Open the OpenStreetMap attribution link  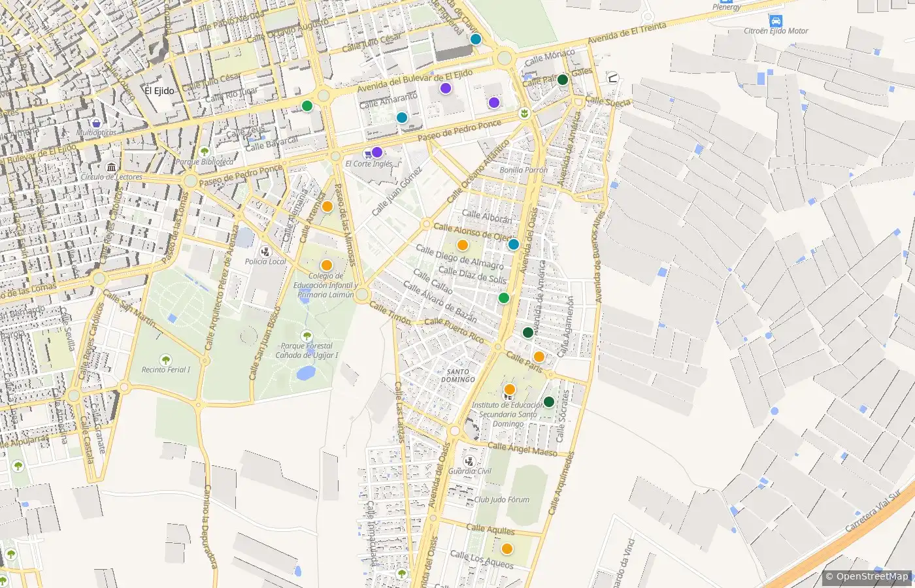(x=872, y=576)
